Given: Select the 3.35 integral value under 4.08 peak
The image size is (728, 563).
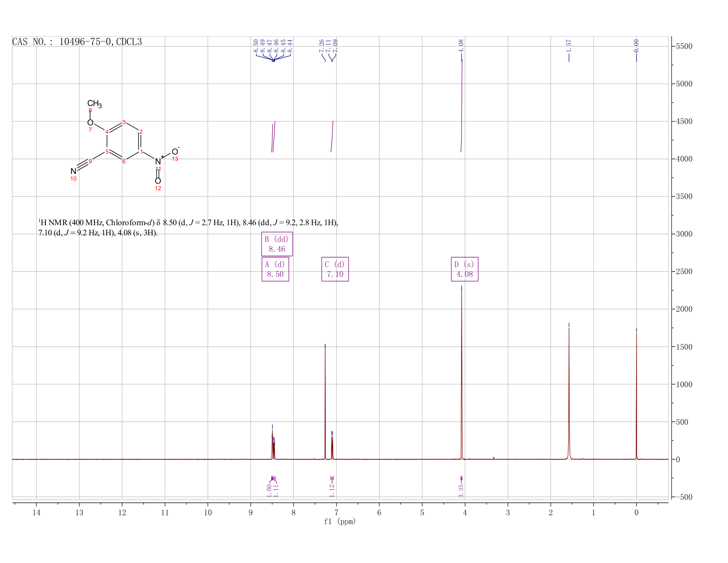Looking at the screenshot, I should point(462,491).
